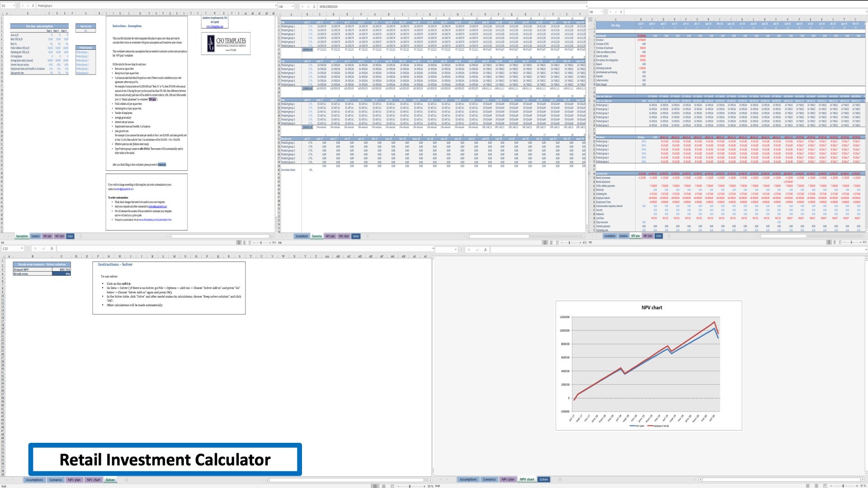Click the formula bar input in the Solver window
The height and width of the screenshot is (488, 868).
(x=243, y=249)
